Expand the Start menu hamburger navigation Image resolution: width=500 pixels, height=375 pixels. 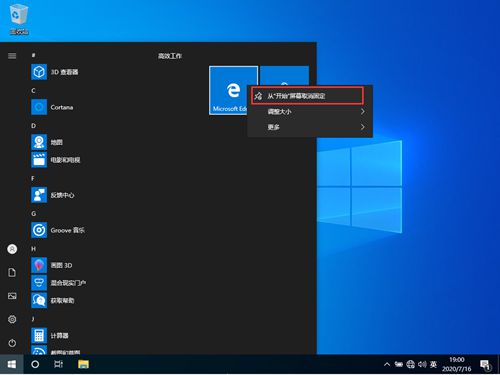click(12, 56)
